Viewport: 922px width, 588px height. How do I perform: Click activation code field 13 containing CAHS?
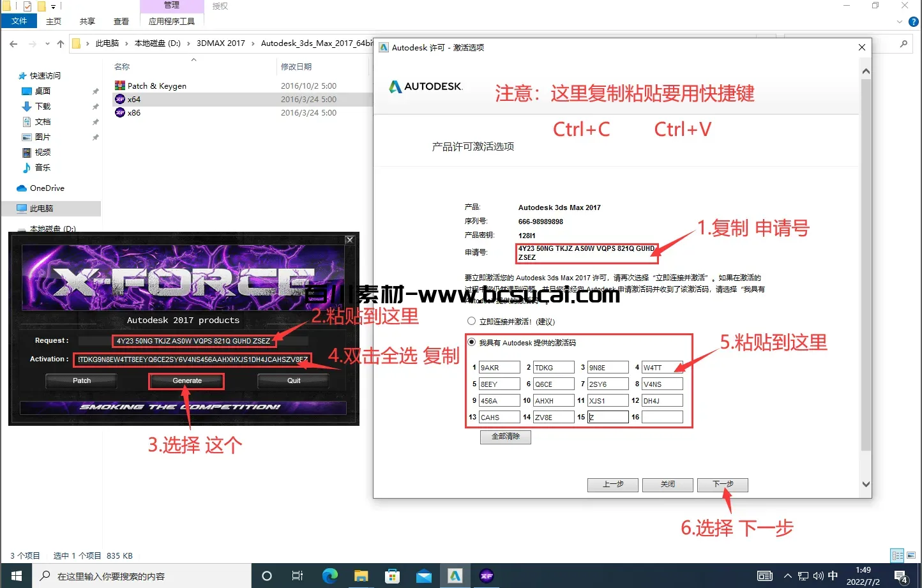click(x=499, y=418)
